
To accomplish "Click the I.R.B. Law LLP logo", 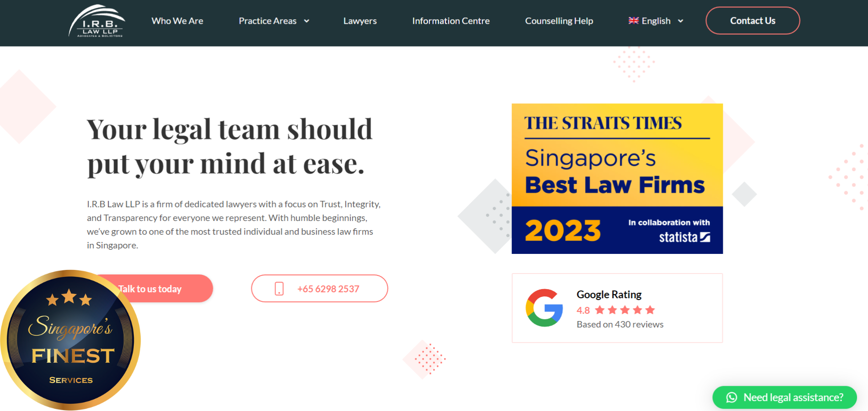I will point(97,21).
